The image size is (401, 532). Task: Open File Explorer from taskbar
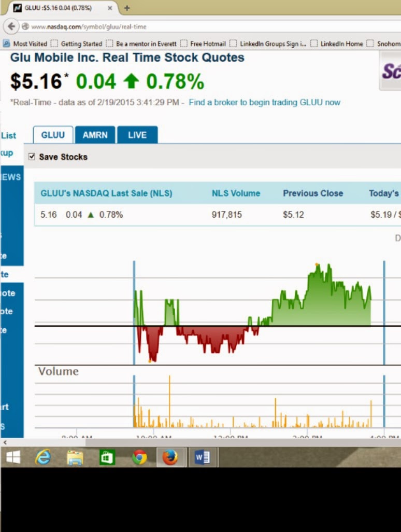[75, 457]
